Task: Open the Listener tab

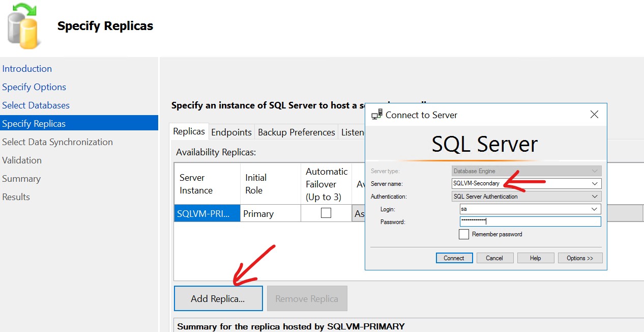Action: (352, 132)
